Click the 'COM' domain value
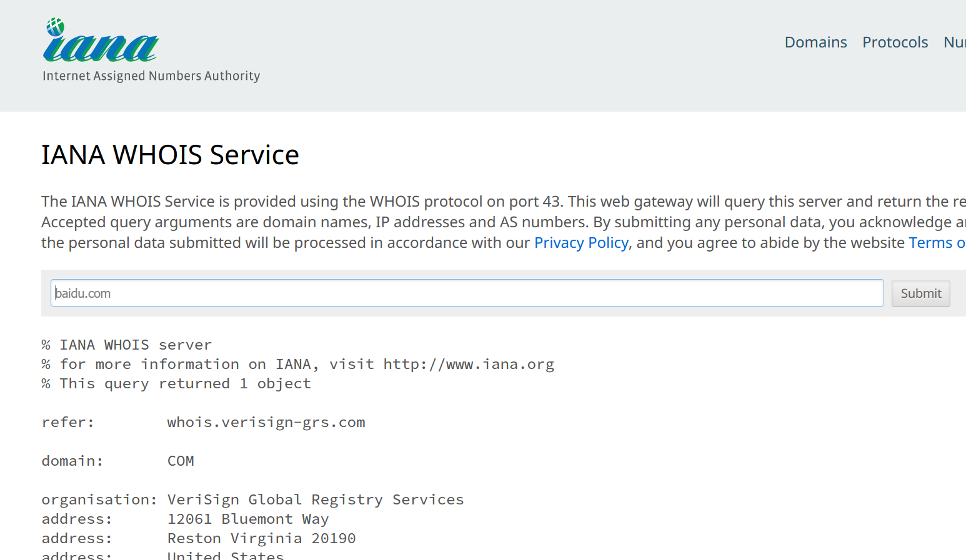The width and height of the screenshot is (966, 560). point(181,461)
